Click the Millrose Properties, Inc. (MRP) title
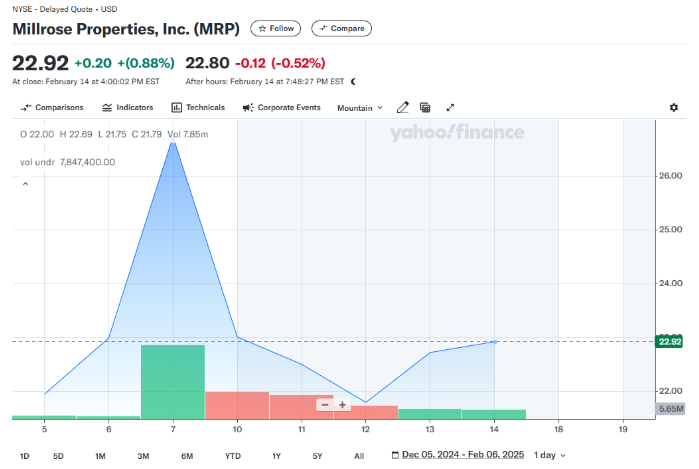Image resolution: width=699 pixels, height=469 pixels. point(126,29)
